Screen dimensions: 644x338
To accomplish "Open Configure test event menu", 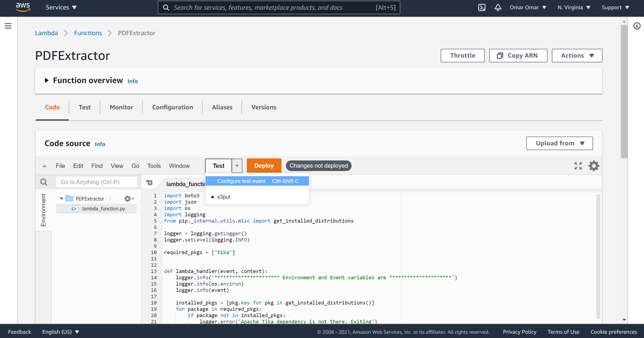I will [x=241, y=181].
